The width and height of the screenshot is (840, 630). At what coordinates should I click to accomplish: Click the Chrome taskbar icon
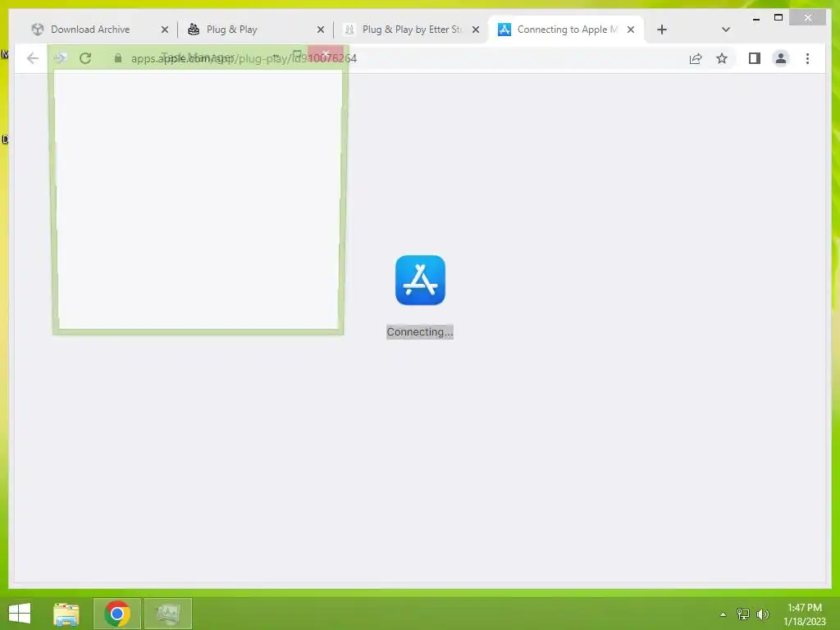[117, 614]
